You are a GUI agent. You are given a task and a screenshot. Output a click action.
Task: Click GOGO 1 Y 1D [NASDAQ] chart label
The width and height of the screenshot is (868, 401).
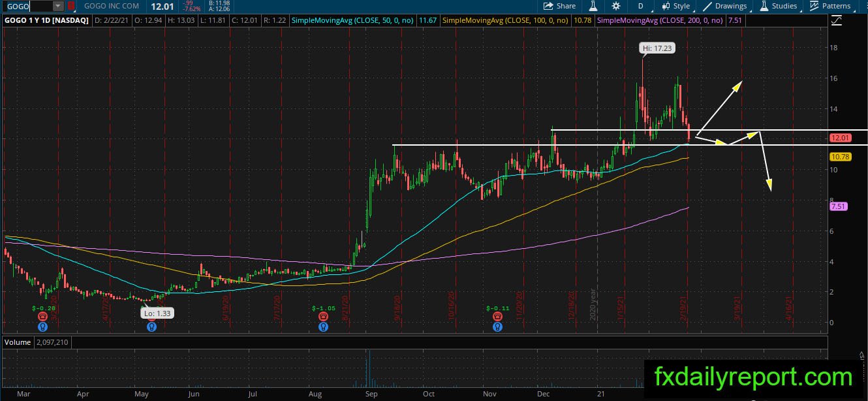(x=47, y=21)
